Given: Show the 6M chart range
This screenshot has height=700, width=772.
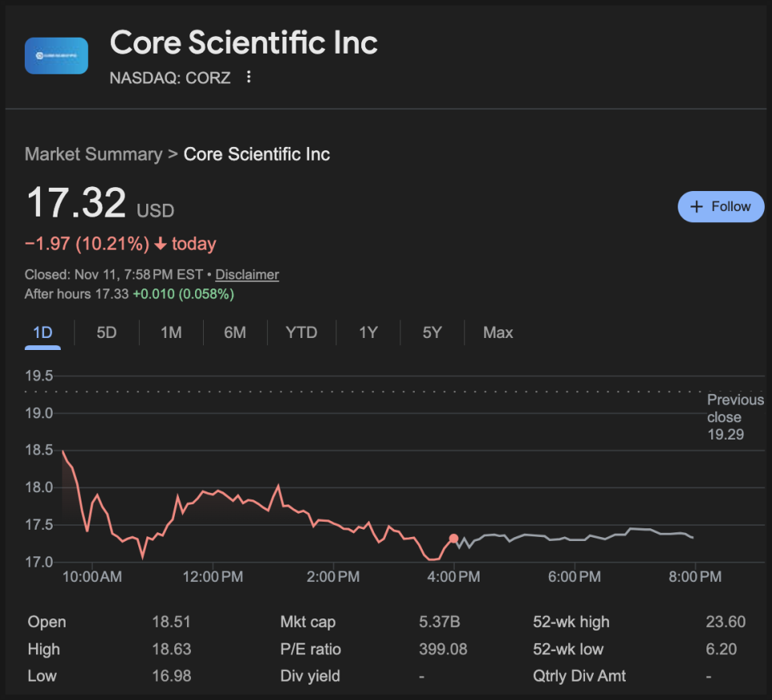Looking at the screenshot, I should pyautogui.click(x=235, y=332).
